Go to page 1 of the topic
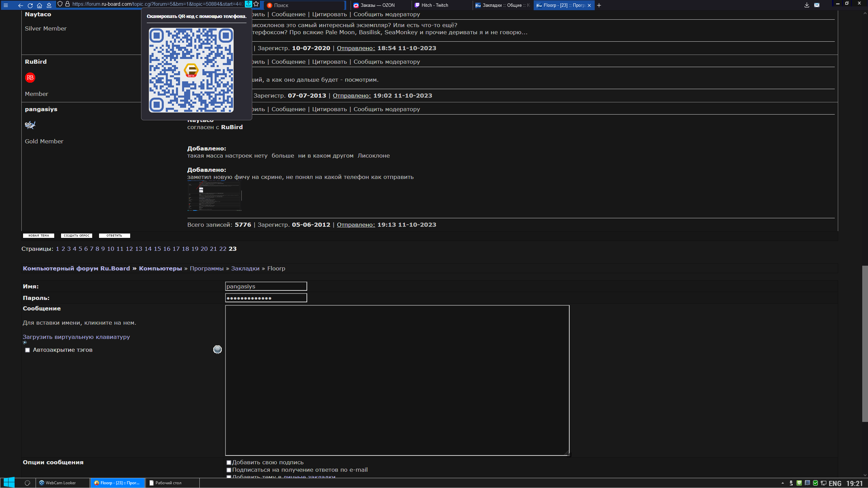 (x=57, y=249)
